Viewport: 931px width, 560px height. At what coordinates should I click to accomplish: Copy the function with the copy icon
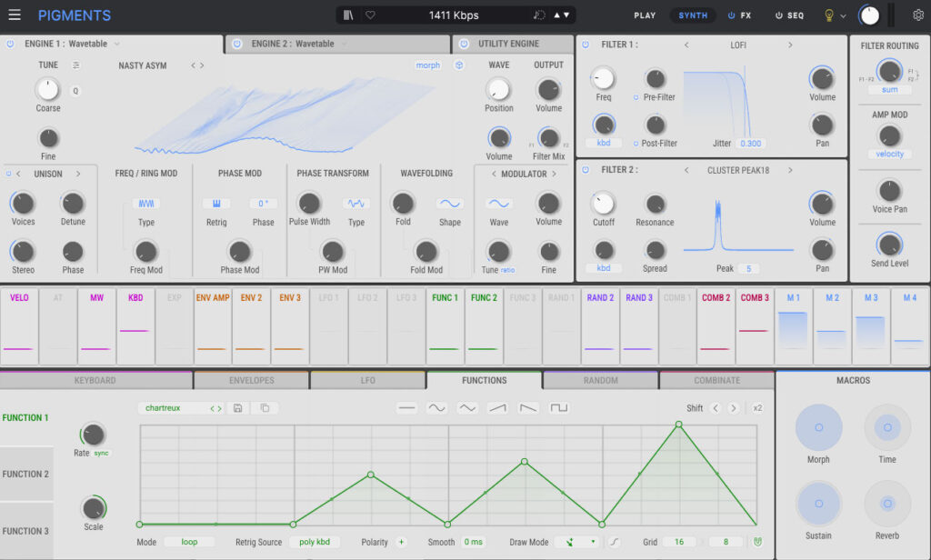(265, 408)
